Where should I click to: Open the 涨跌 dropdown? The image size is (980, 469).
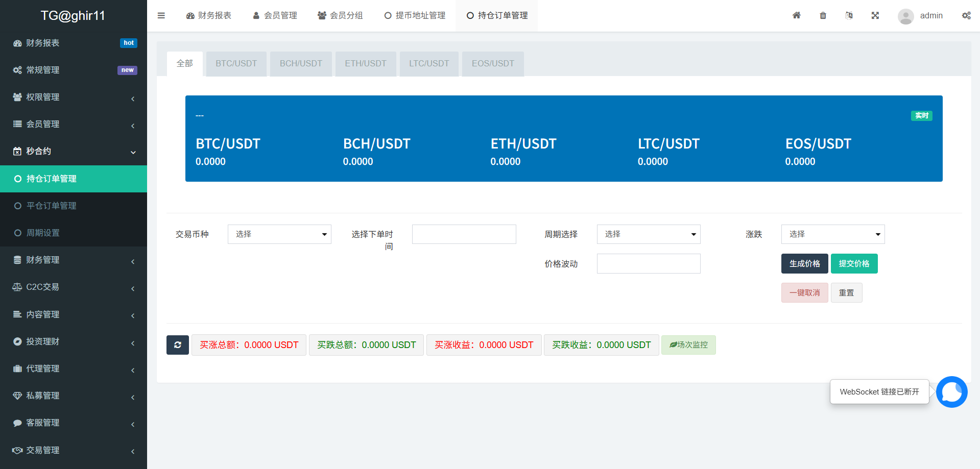pyautogui.click(x=832, y=234)
